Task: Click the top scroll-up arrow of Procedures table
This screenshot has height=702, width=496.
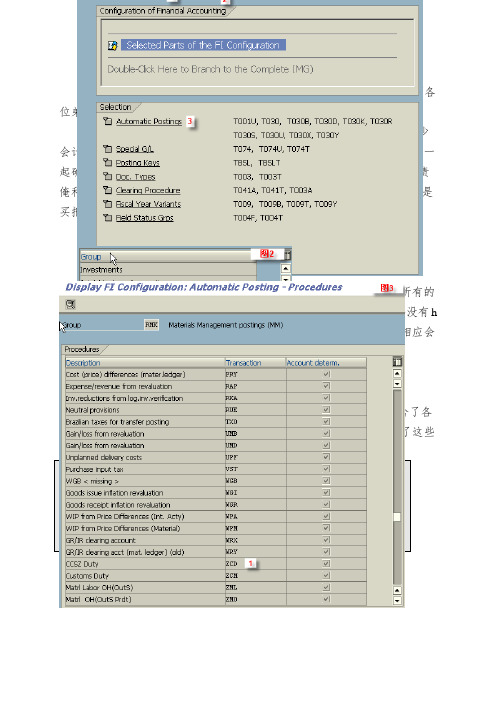Action: (397, 373)
